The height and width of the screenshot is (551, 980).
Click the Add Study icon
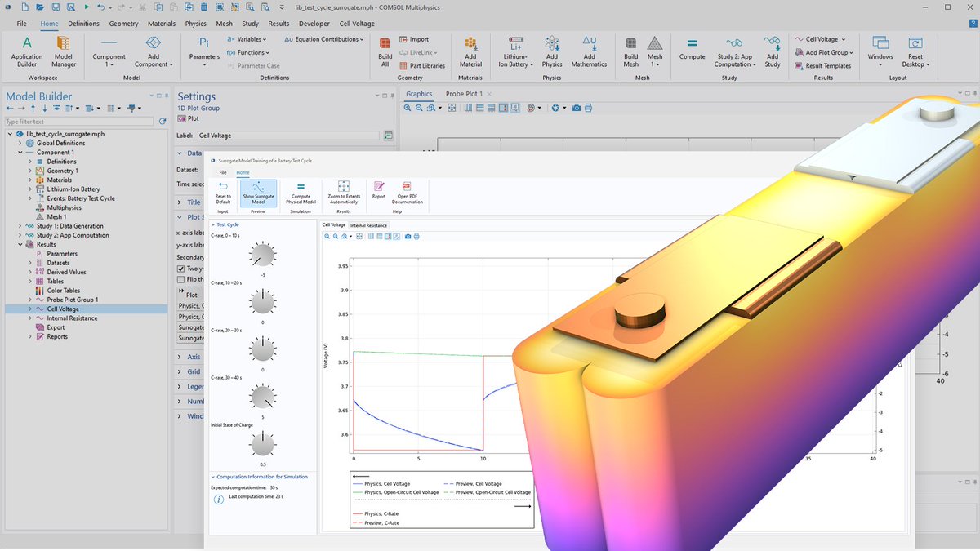point(772,51)
